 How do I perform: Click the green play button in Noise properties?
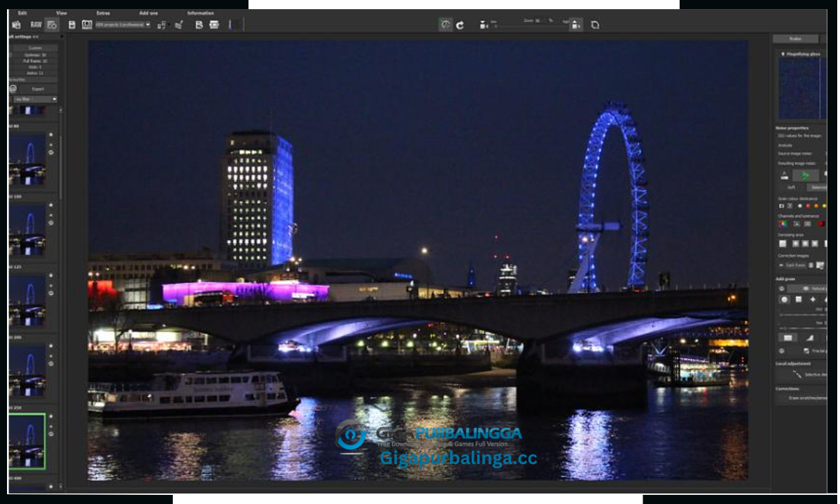(806, 175)
